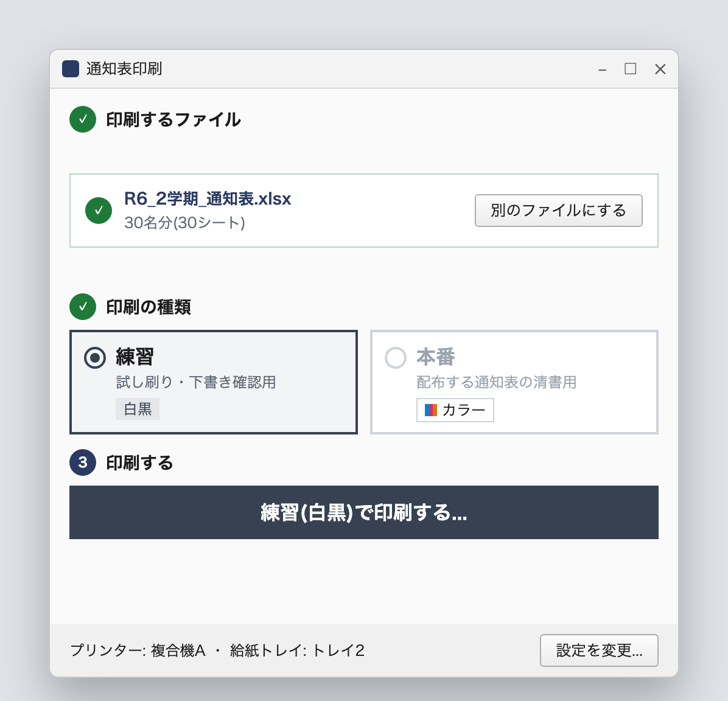
Task: Click 配布する通知表の清書用 description
Action: [496, 382]
